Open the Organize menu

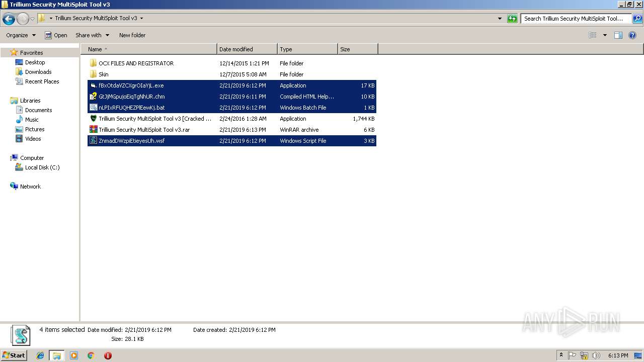(21, 35)
